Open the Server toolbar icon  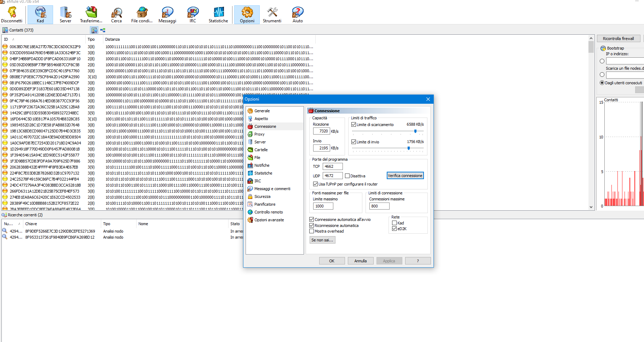[x=65, y=15]
